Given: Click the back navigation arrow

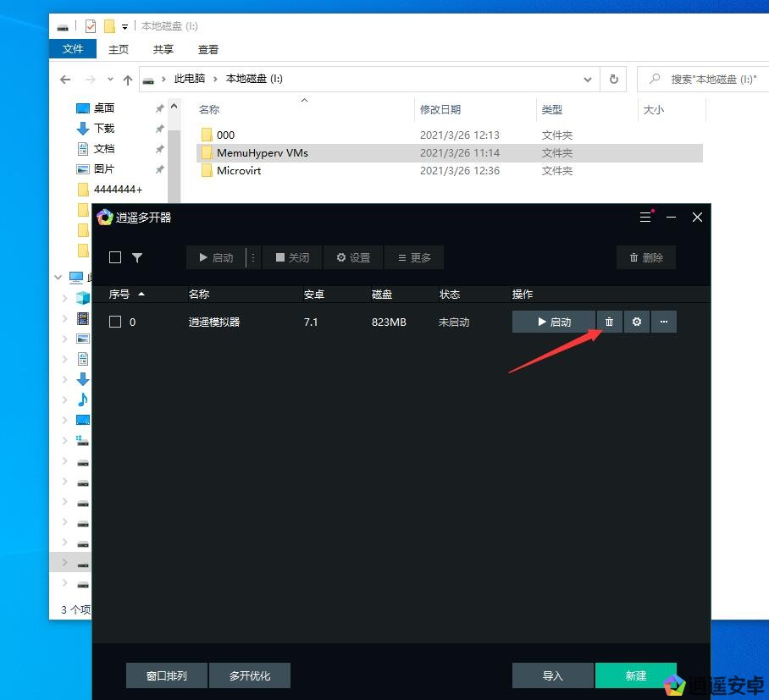Looking at the screenshot, I should (66, 80).
